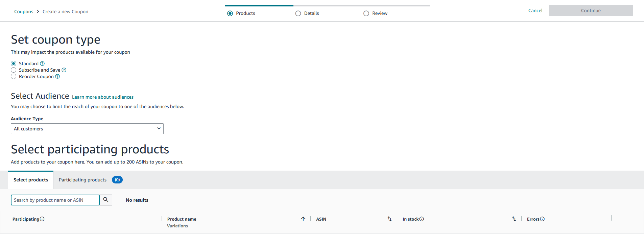Click the In stock info icon
This screenshot has width=644, height=249.
(x=422, y=219)
